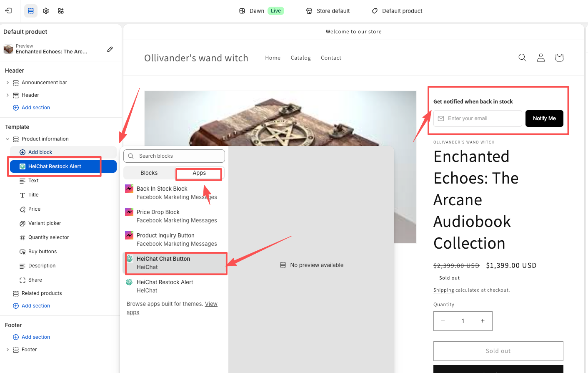Open the shopping cart icon
The image size is (588, 373).
tap(559, 58)
